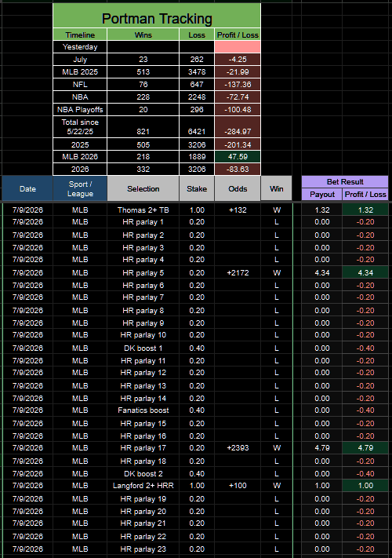This screenshot has width=392, height=558.
Task: Select MLB 2025 wins value 513
Action: pos(143,72)
